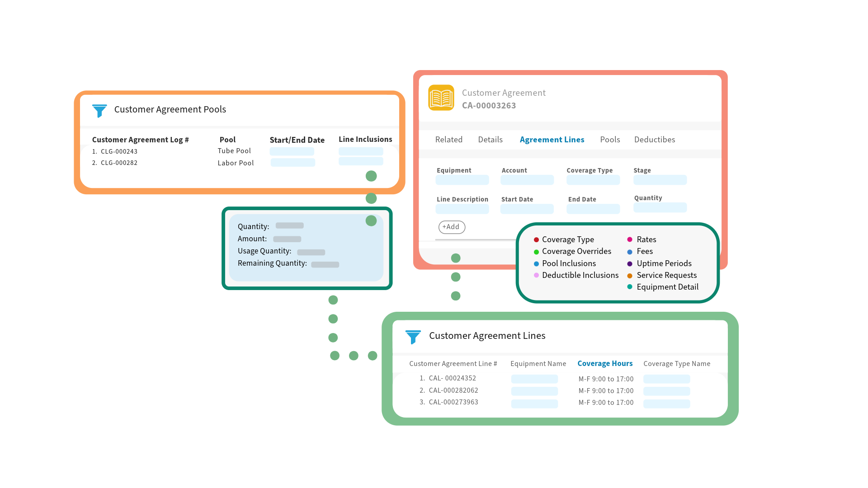Click the Tube Pool cell
The width and height of the screenshot is (868, 488).
pos(234,151)
